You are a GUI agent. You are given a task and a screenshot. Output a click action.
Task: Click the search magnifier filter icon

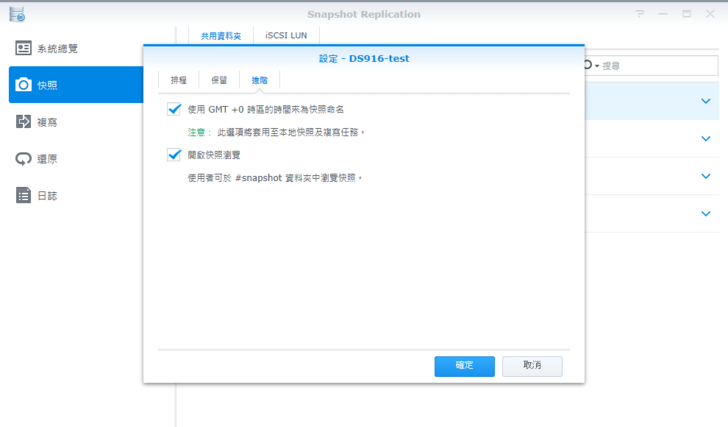[x=590, y=66]
